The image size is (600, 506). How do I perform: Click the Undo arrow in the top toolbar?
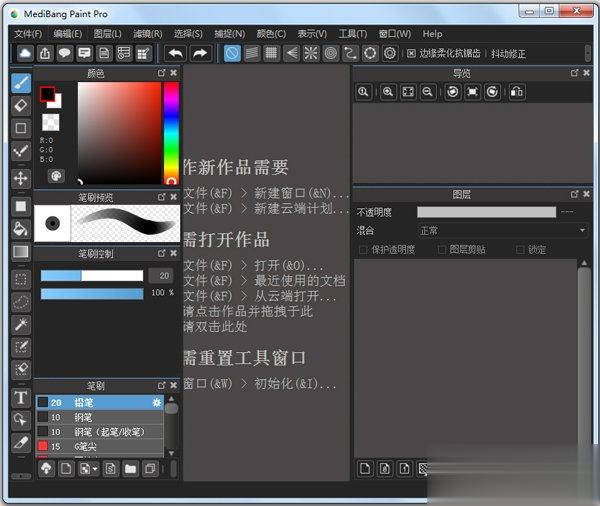coord(176,53)
